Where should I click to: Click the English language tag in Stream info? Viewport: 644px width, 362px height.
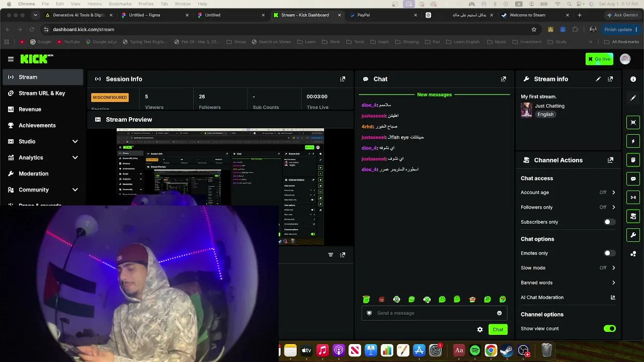[x=545, y=115]
